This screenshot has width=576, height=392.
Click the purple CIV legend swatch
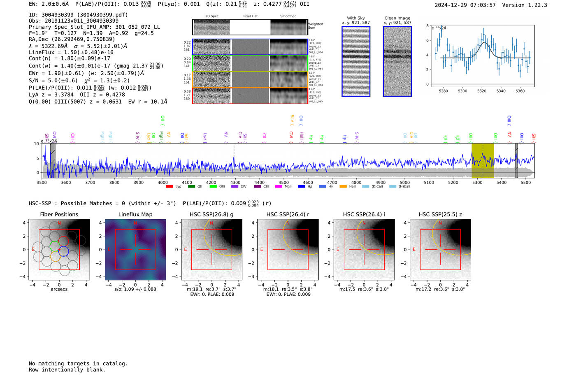[x=235, y=187]
